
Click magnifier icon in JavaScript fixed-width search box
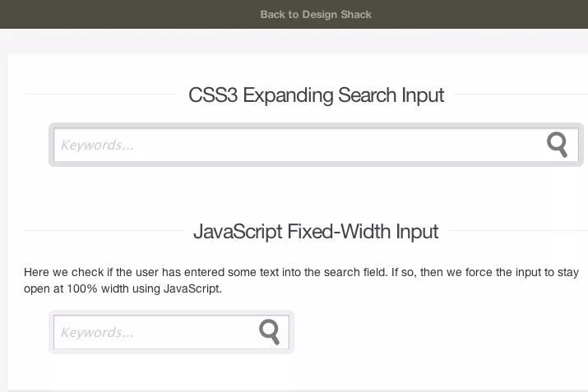click(269, 332)
